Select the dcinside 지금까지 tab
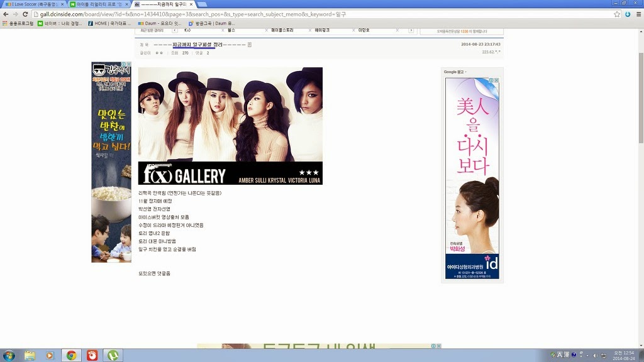Viewport: 644px width, 362px height. pos(162,4)
